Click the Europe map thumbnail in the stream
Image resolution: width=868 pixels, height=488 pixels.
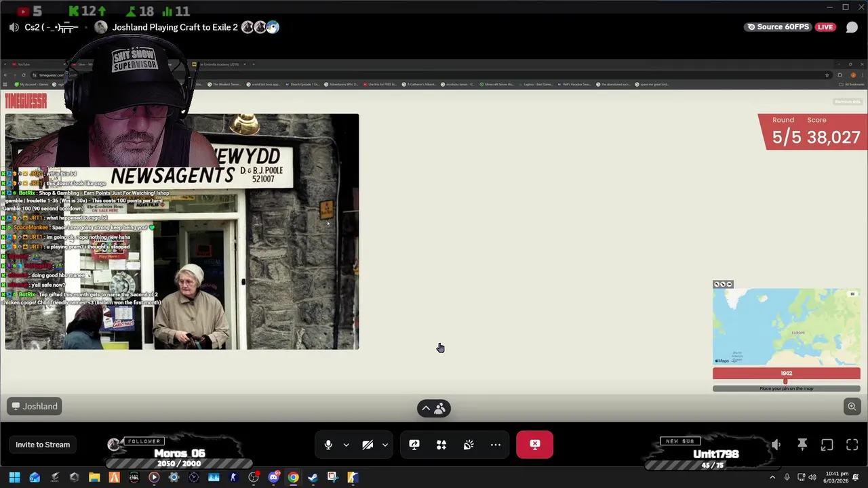point(787,327)
